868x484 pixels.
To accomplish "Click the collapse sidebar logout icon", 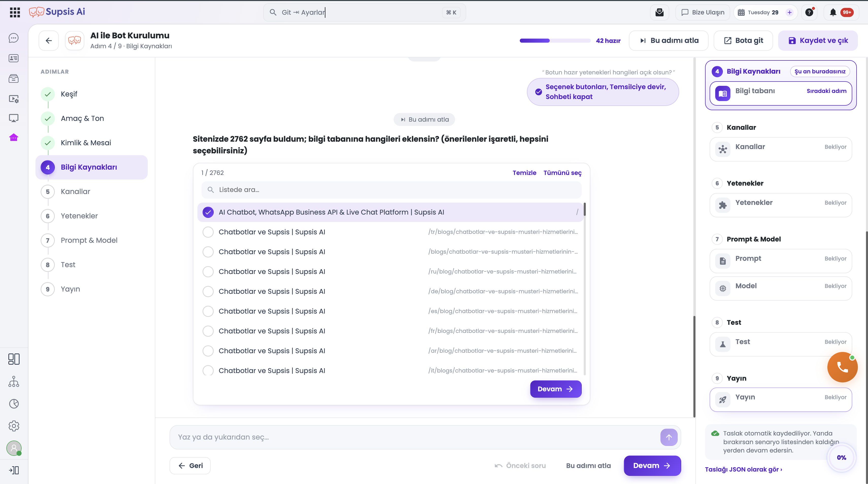I will click(14, 470).
